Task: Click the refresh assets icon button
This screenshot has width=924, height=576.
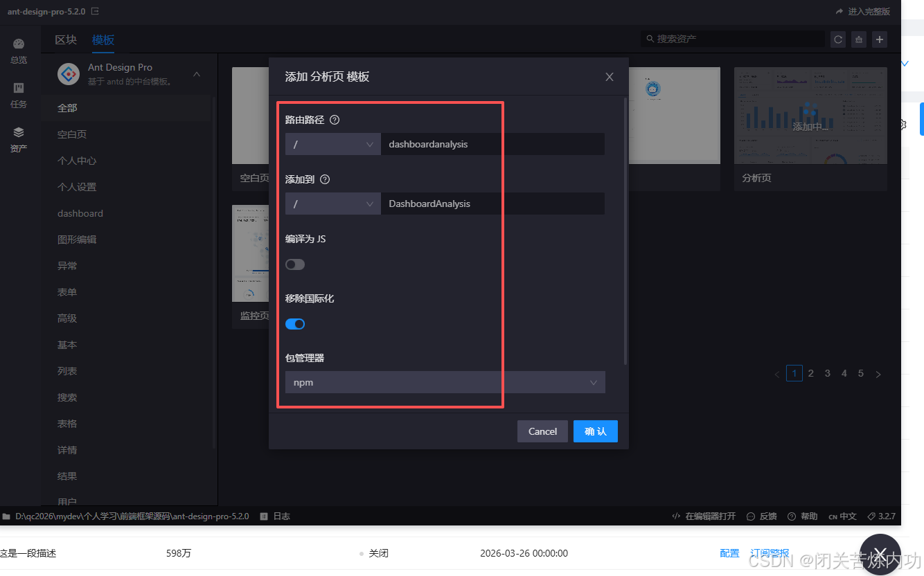Action: (838, 39)
